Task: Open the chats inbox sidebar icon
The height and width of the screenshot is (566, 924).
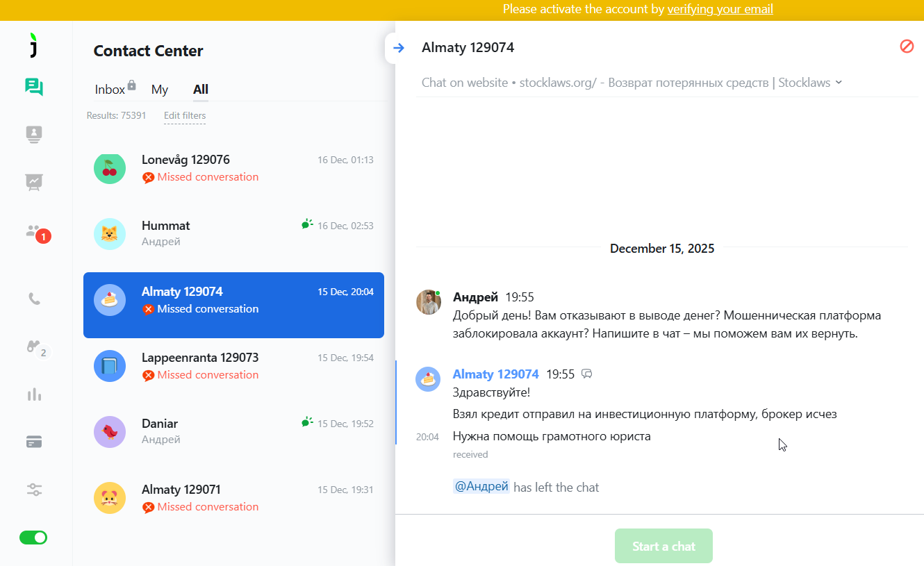Action: (34, 87)
